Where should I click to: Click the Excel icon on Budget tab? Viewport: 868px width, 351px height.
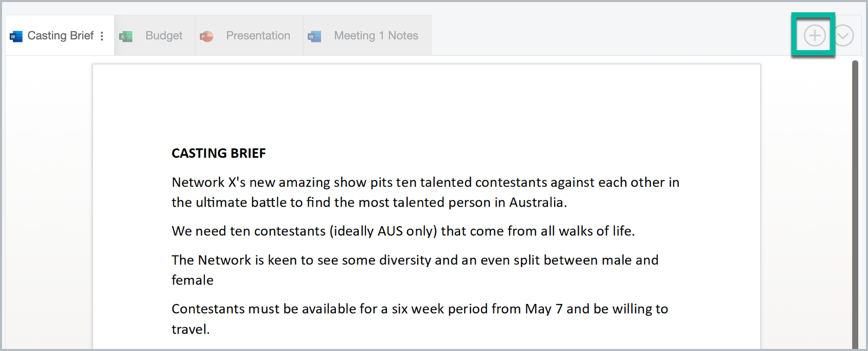[126, 36]
